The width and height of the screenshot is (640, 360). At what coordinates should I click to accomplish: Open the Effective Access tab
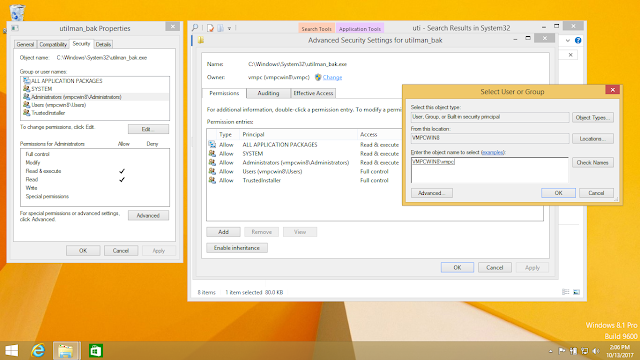313,93
